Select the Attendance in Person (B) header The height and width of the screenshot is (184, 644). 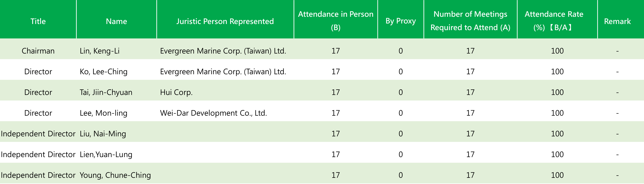335,21
